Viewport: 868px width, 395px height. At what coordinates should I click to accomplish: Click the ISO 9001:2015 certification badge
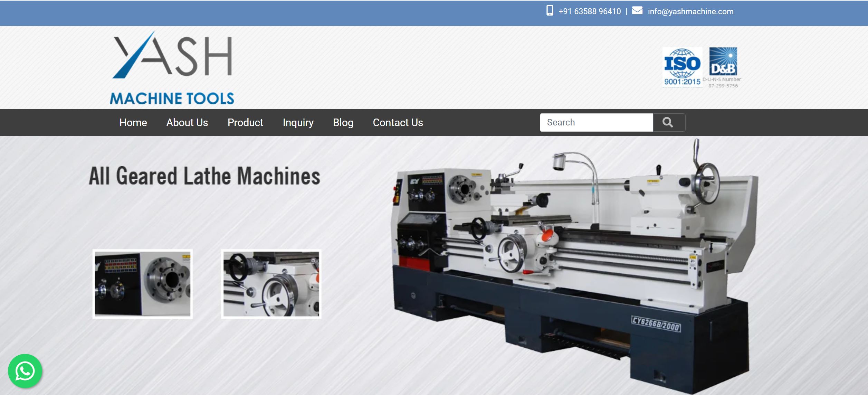682,68
